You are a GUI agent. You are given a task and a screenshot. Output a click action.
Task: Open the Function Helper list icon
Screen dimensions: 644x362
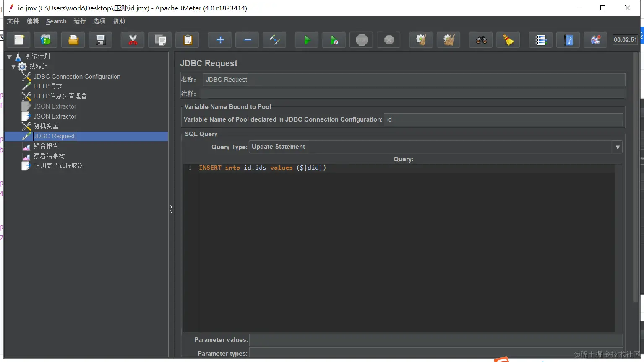coord(541,40)
